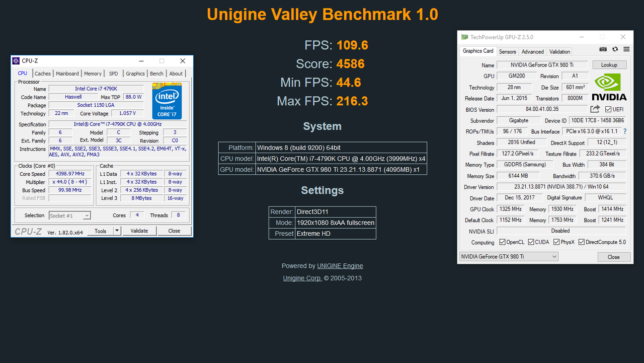Click the Close button in GPU-Z

tap(614, 257)
